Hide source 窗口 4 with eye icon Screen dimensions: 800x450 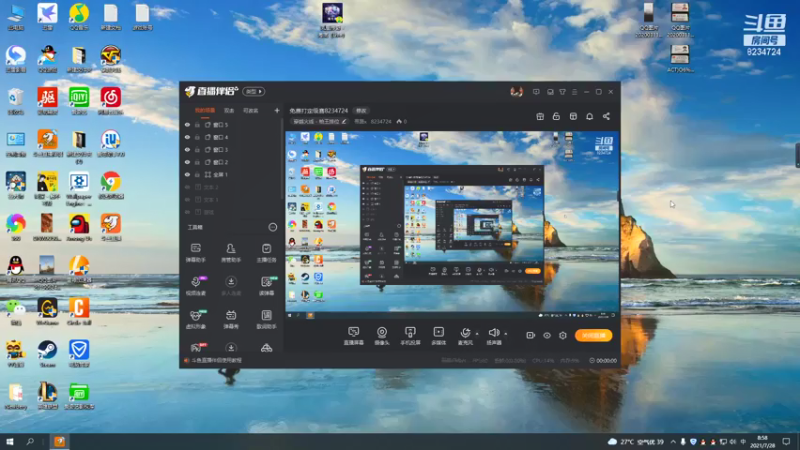point(187,137)
